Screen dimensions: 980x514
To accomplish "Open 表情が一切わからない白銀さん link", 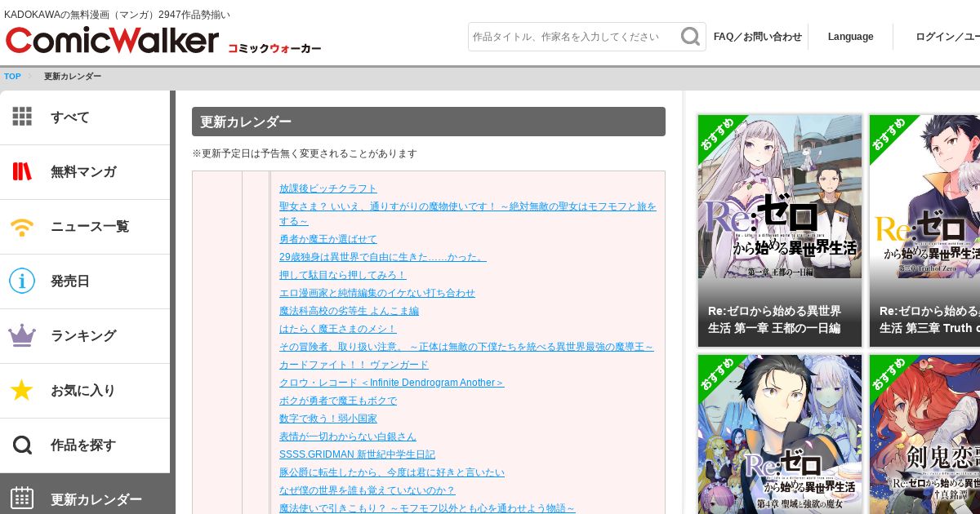I will (x=348, y=436).
